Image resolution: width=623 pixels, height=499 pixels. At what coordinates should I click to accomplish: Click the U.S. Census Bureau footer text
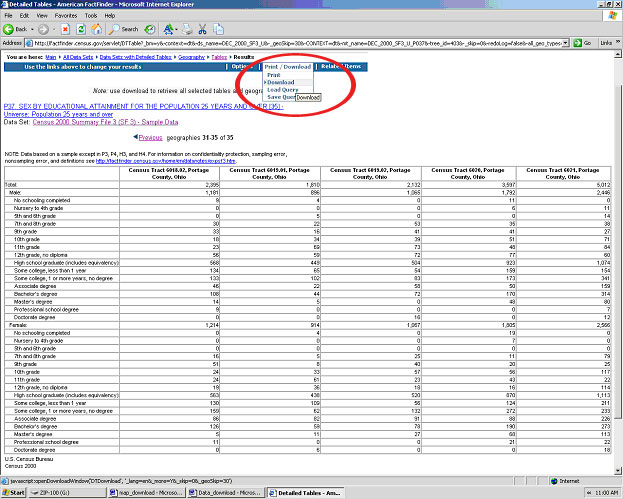[29, 459]
